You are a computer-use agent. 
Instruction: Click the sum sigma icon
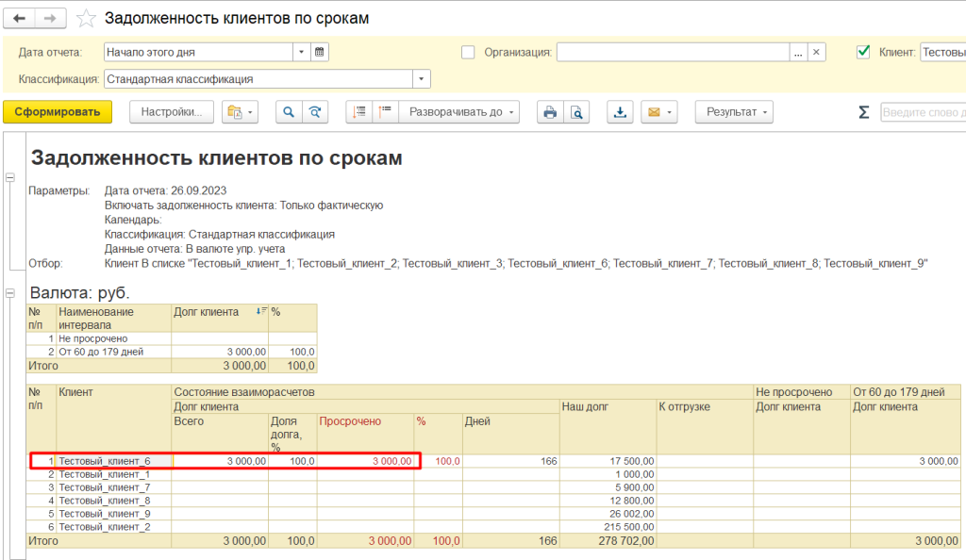tap(863, 112)
